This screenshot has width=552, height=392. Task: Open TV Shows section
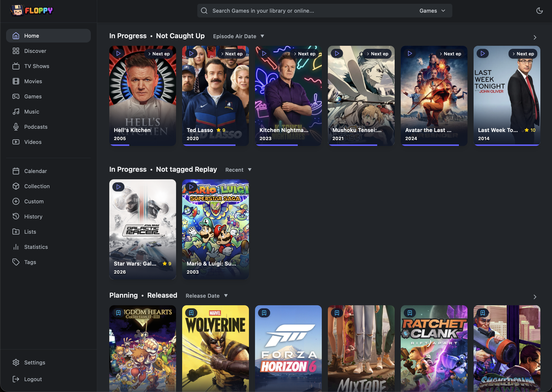point(48,66)
